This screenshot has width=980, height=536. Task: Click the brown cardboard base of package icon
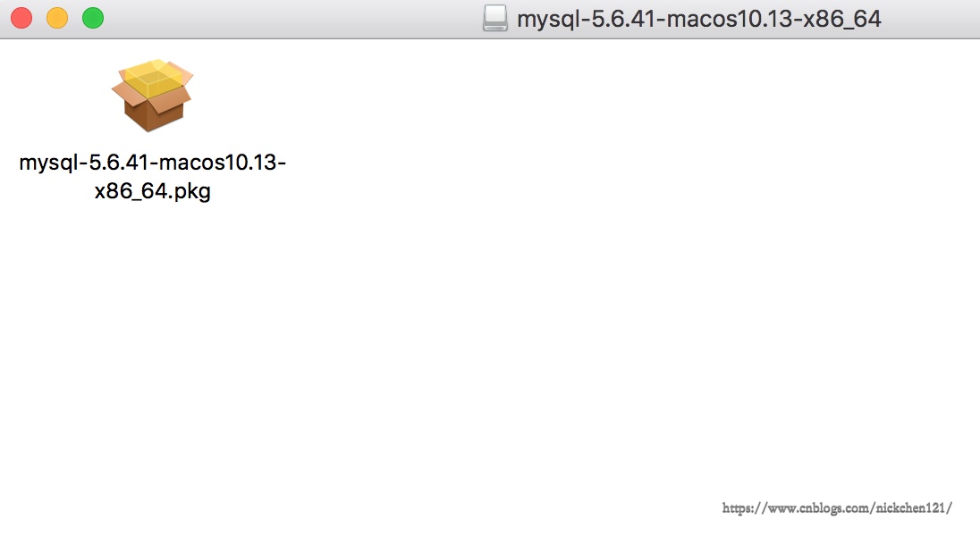point(152,114)
